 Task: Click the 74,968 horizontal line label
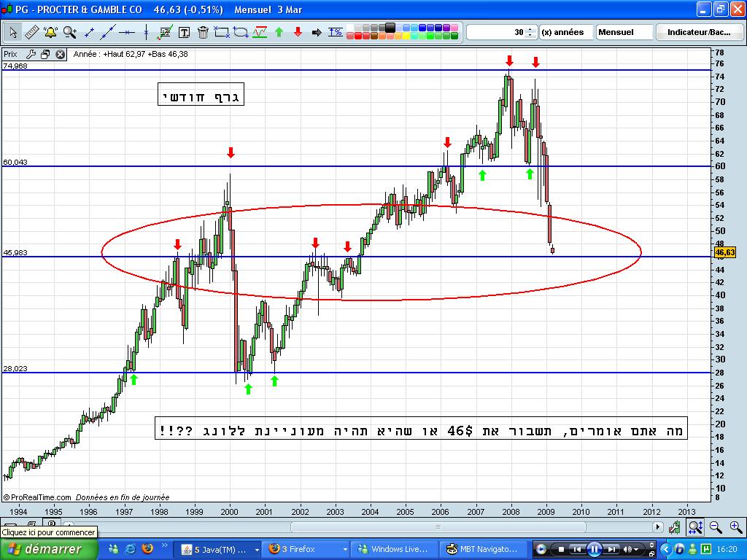click(x=15, y=66)
